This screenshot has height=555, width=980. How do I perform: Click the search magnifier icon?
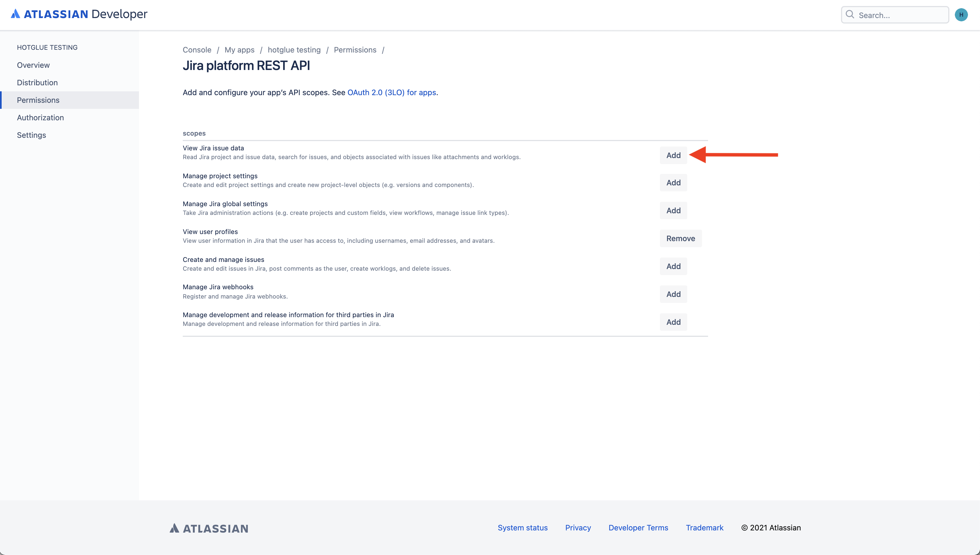(849, 14)
